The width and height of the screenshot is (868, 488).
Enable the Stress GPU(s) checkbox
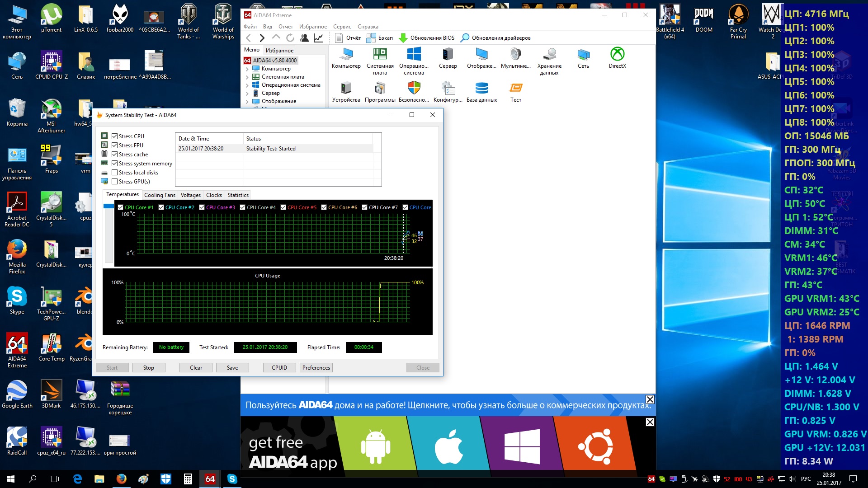click(115, 182)
